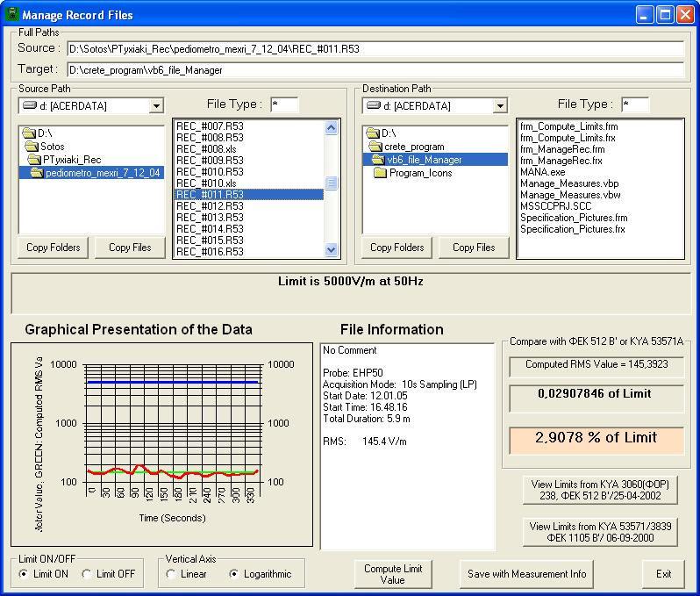Screen dimensions: 700x596
Task: Select frm_ManageRec.frx in destination list
Action: click(561, 161)
